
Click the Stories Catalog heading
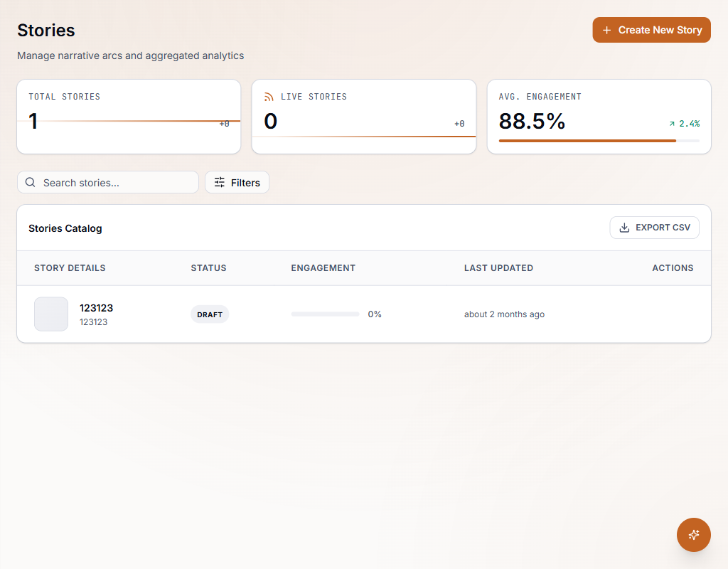65,228
